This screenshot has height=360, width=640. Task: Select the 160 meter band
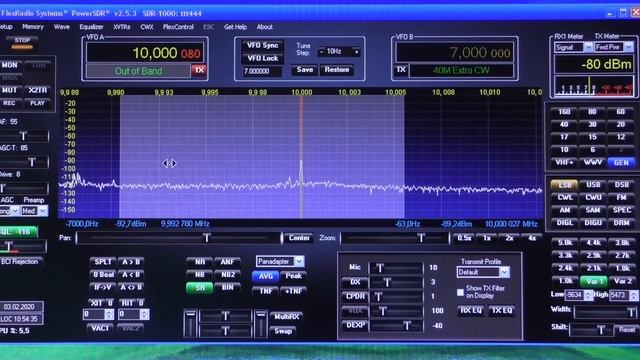tap(564, 112)
